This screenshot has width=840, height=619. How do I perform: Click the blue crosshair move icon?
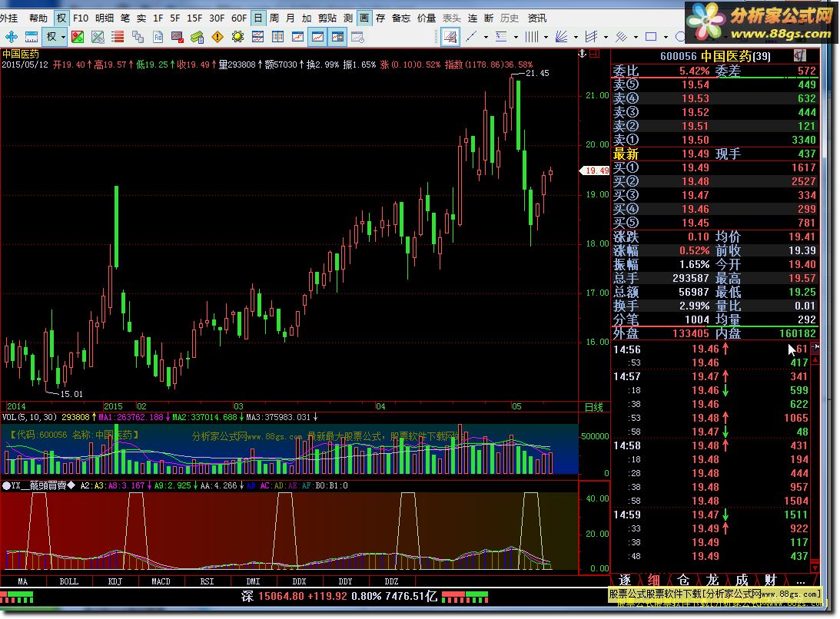[x=12, y=36]
